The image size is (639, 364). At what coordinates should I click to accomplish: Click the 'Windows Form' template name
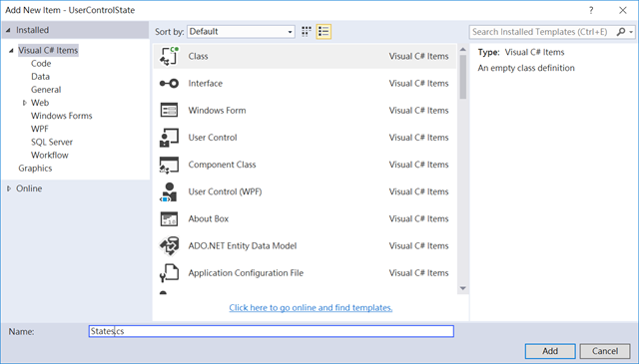[217, 111]
